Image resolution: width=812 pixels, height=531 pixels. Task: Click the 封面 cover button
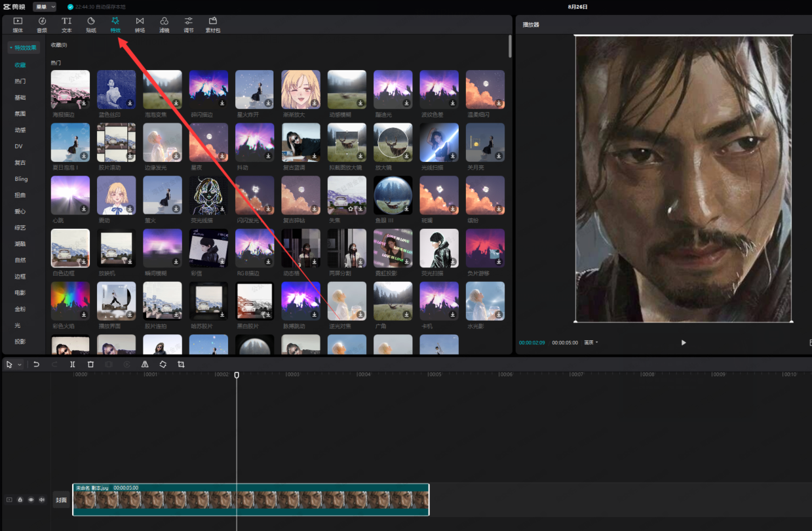(61, 500)
